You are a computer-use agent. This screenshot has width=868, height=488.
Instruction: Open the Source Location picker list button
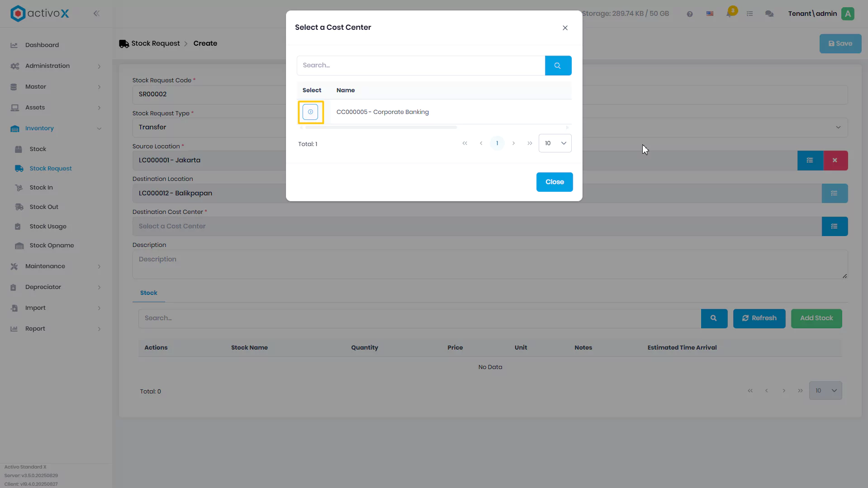click(x=810, y=161)
